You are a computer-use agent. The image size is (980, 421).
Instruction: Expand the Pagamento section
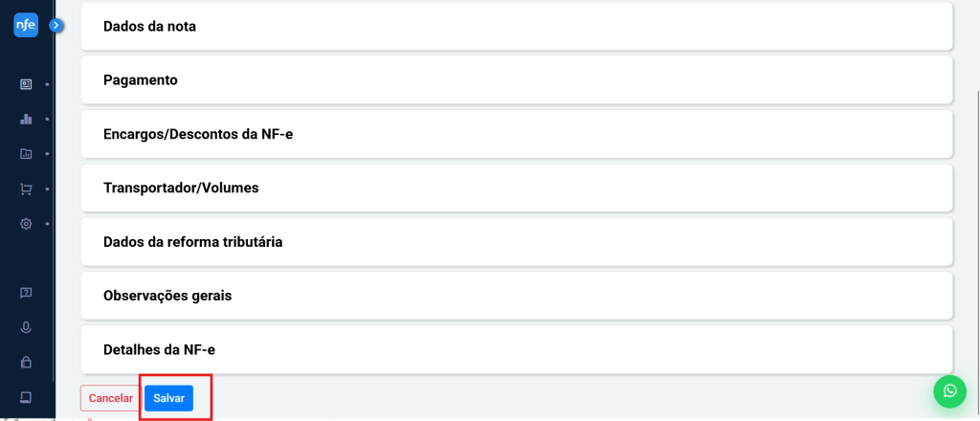[x=517, y=80]
